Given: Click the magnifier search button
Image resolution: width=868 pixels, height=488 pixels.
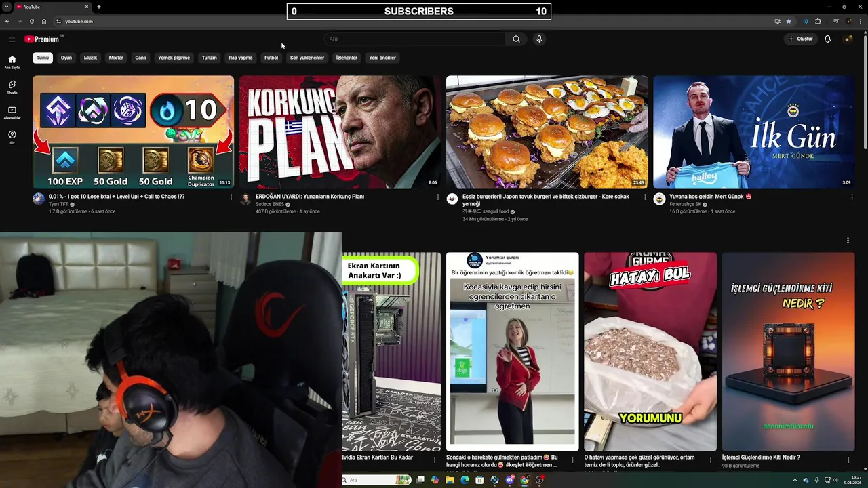Looking at the screenshot, I should pyautogui.click(x=516, y=39).
